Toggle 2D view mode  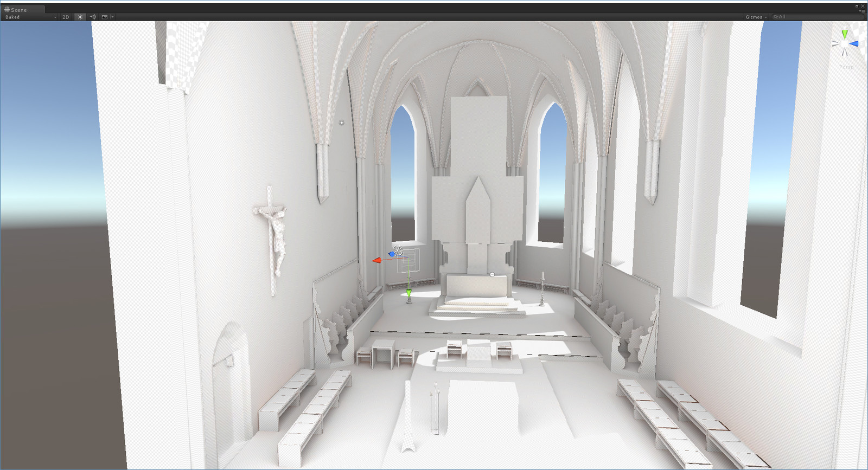click(66, 17)
